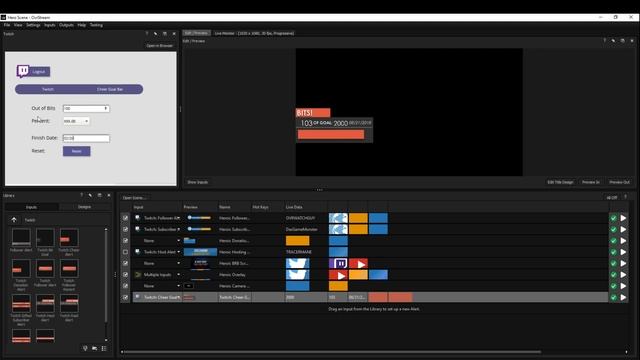Open the Heroic Donation row input dropdown
This screenshot has height=360, width=640.
click(178, 241)
